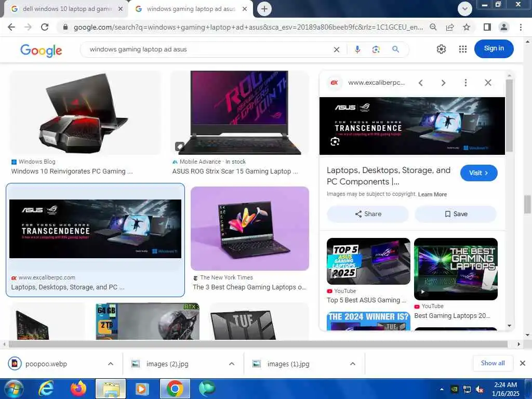The width and height of the screenshot is (532, 399).
Task: Show hidden system tray icons
Action: tap(442, 389)
